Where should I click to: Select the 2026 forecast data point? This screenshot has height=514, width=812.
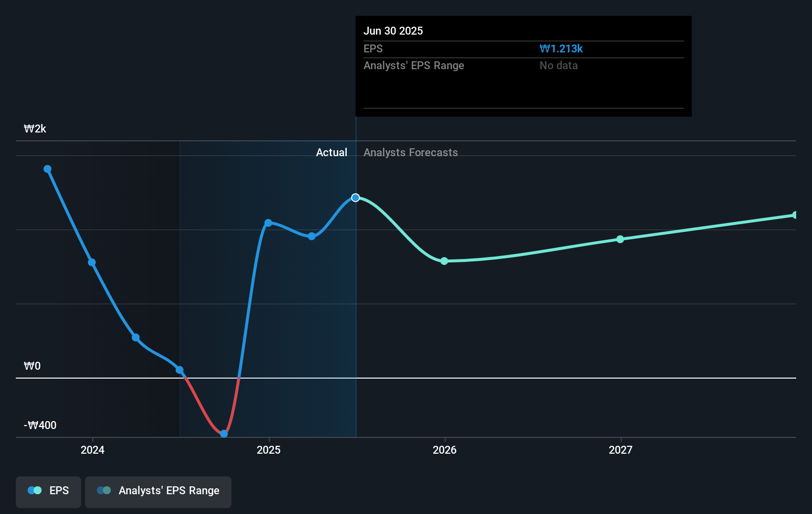pos(444,261)
